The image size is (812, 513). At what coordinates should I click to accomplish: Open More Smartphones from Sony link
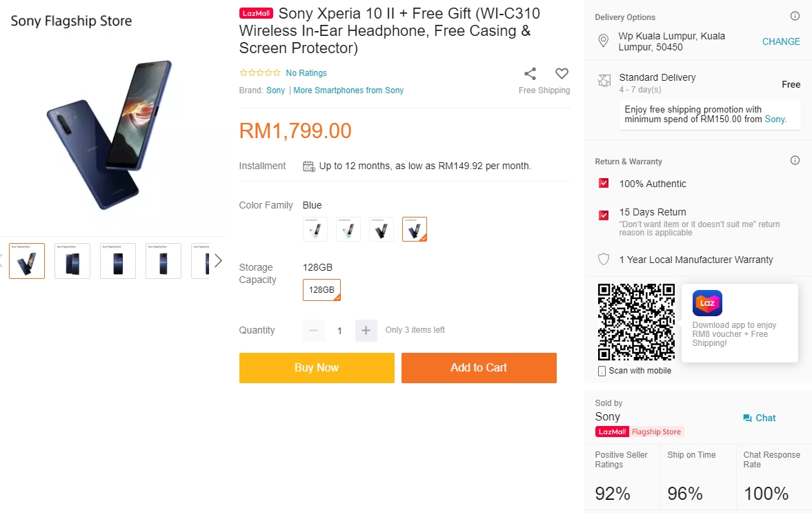[x=348, y=90]
